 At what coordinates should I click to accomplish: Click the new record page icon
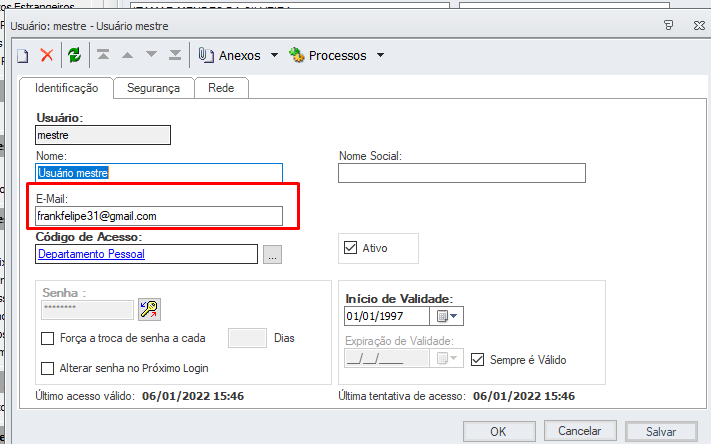[x=23, y=56]
